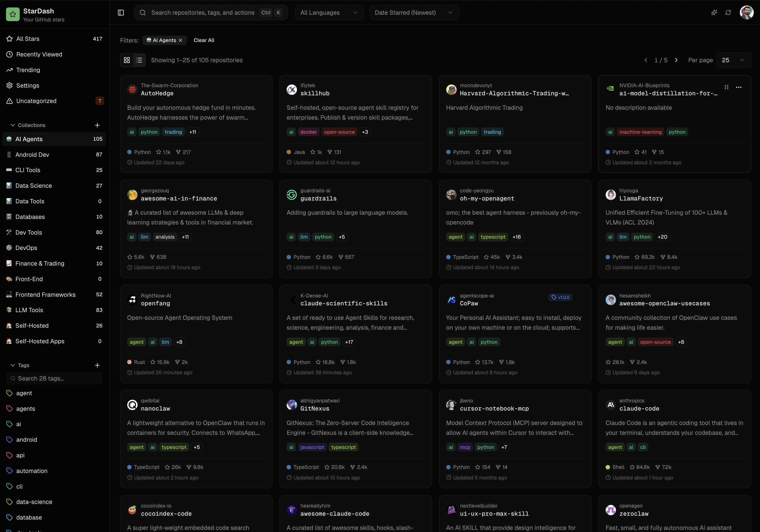The image size is (760, 532).
Task: Open Recently Viewed
Action: [54, 54]
